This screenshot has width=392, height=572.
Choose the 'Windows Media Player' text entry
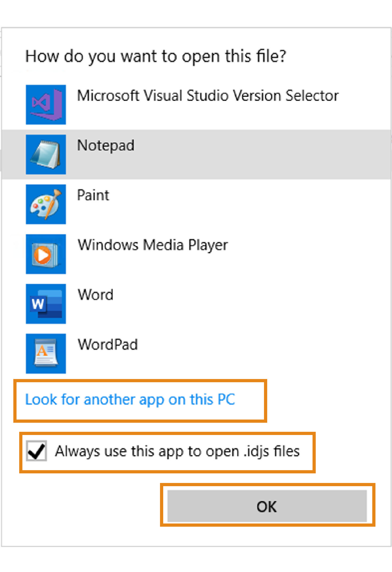coord(153,245)
